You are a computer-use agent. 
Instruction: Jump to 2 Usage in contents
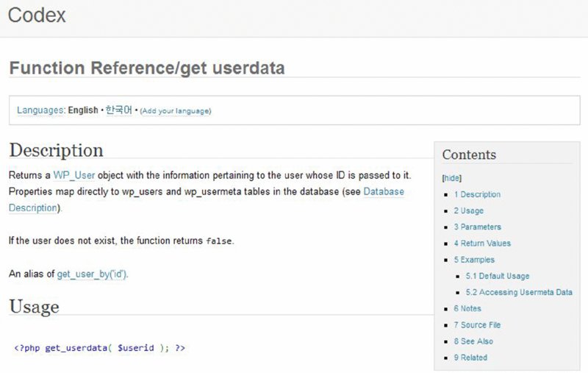468,211
